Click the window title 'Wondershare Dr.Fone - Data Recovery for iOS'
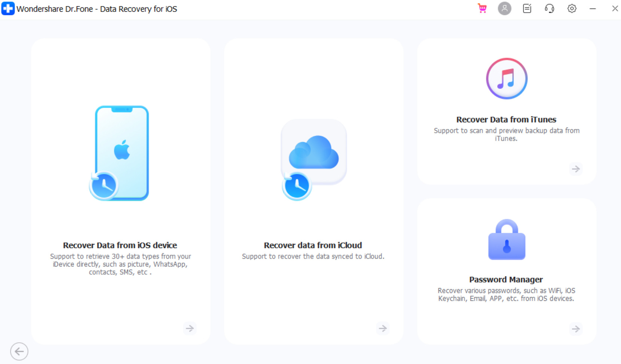 [x=97, y=9]
